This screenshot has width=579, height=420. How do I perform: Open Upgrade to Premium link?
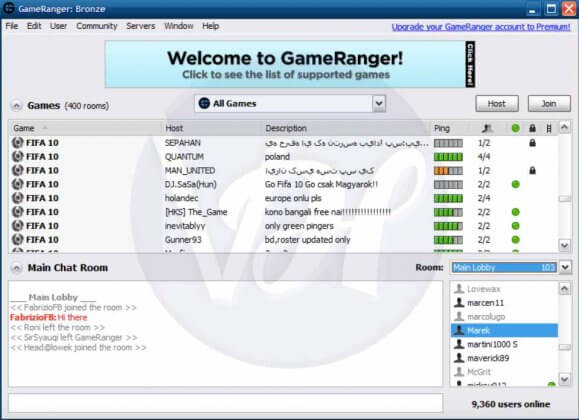[481, 27]
